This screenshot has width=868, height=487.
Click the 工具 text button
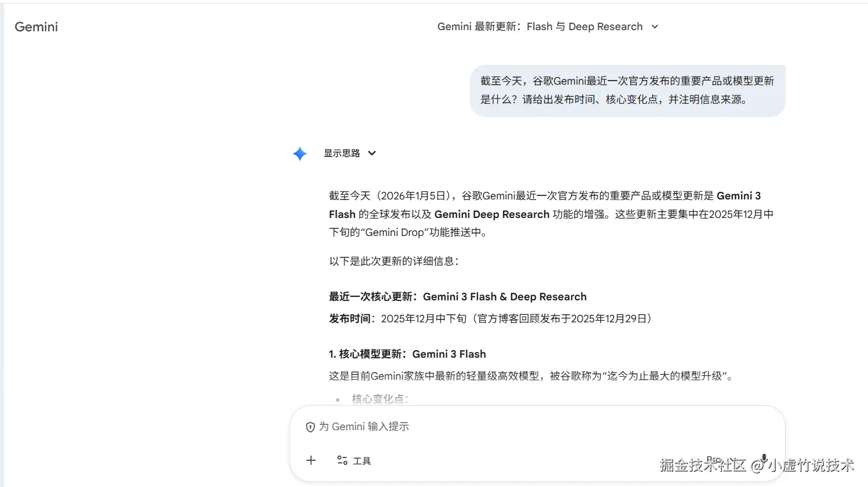pos(362,460)
